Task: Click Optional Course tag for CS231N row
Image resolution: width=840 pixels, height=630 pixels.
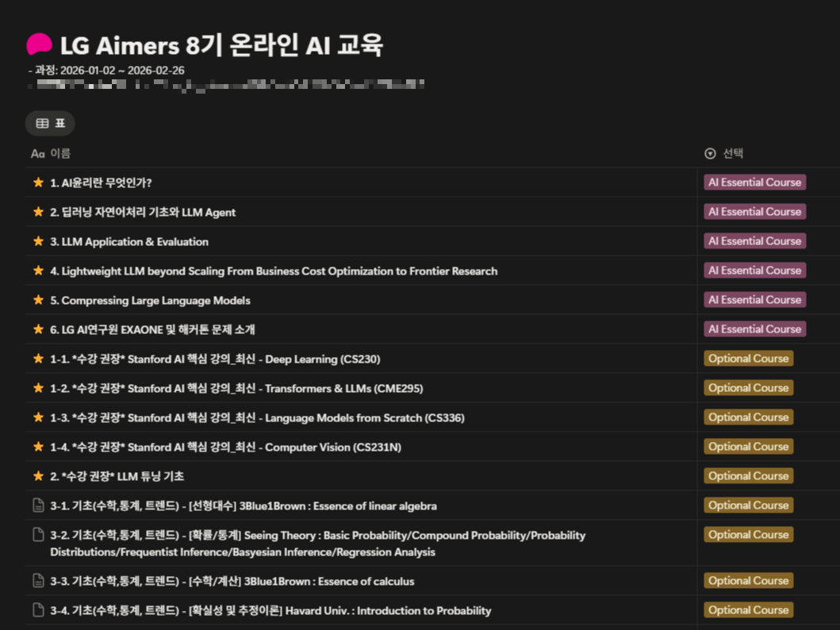Action: point(749,447)
